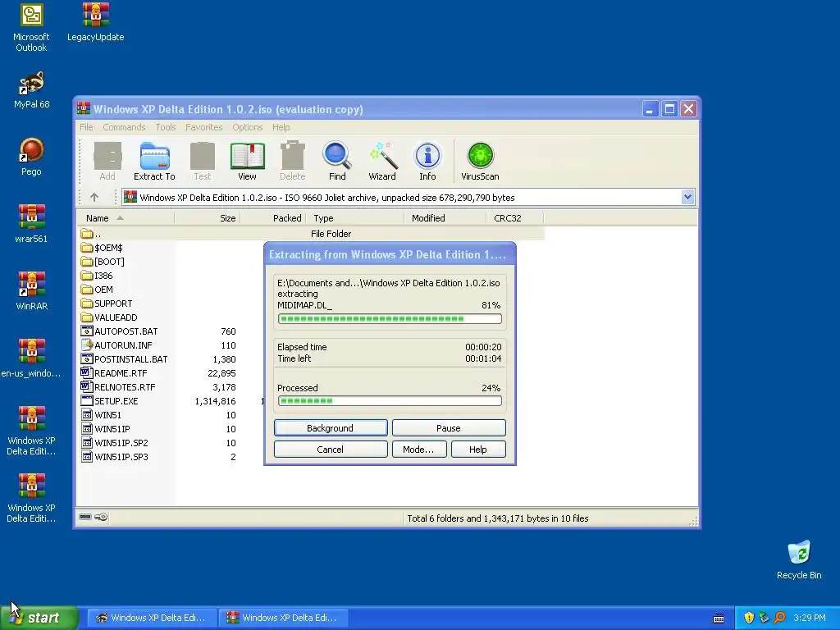Sort by Modified column header
The image size is (840, 630).
pyautogui.click(x=445, y=218)
